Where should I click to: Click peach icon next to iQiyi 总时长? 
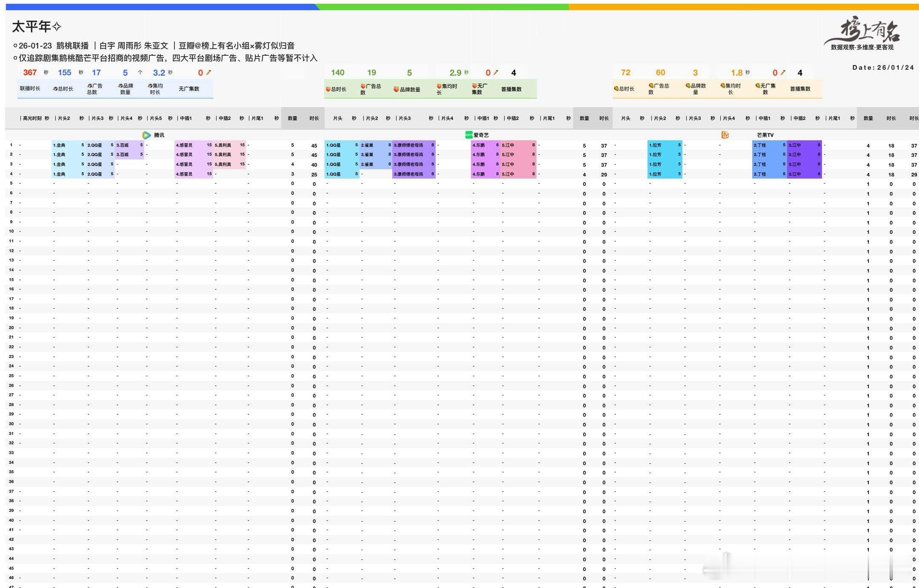point(328,89)
